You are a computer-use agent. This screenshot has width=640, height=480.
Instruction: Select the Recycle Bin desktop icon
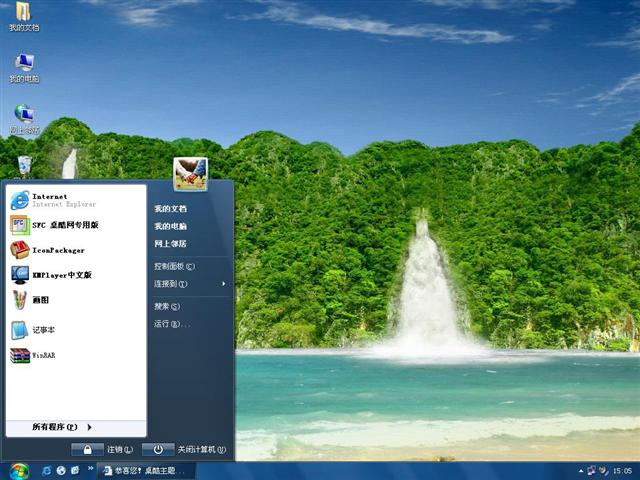(x=24, y=167)
